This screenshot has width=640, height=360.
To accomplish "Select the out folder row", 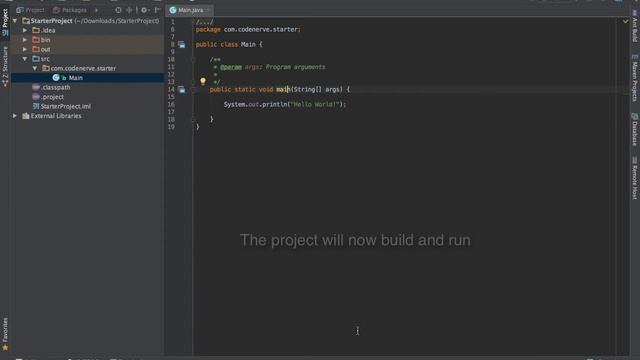I will tap(88, 49).
